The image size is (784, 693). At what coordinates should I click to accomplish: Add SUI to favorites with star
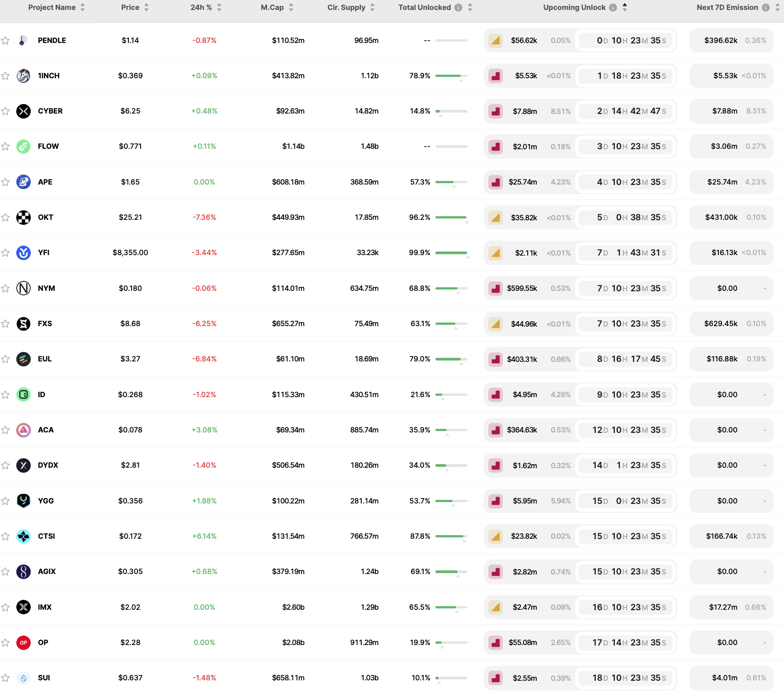5,678
